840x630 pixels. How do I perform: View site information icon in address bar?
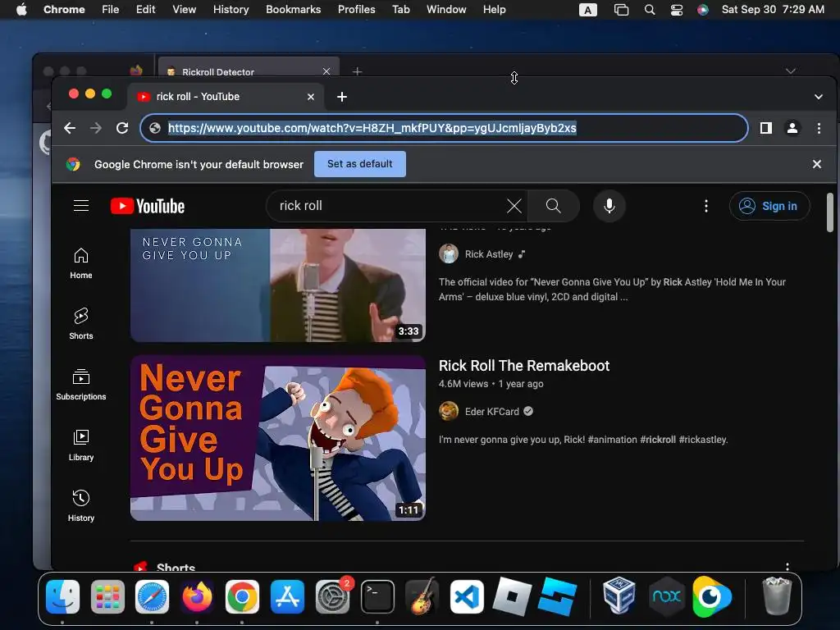coord(155,128)
